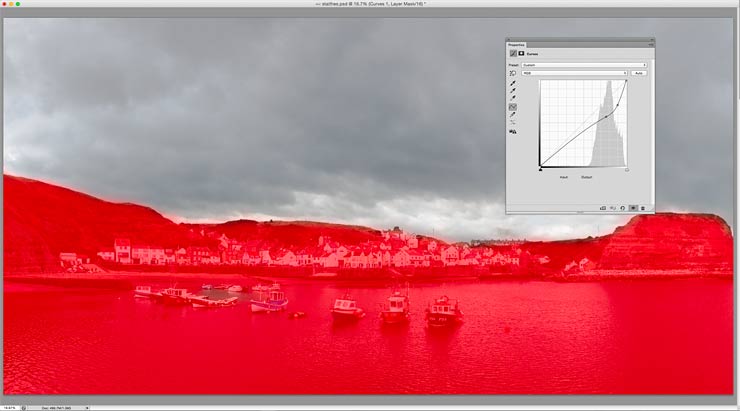740x411 pixels.
Task: Click the smooth curve values icon
Action: coord(513,123)
